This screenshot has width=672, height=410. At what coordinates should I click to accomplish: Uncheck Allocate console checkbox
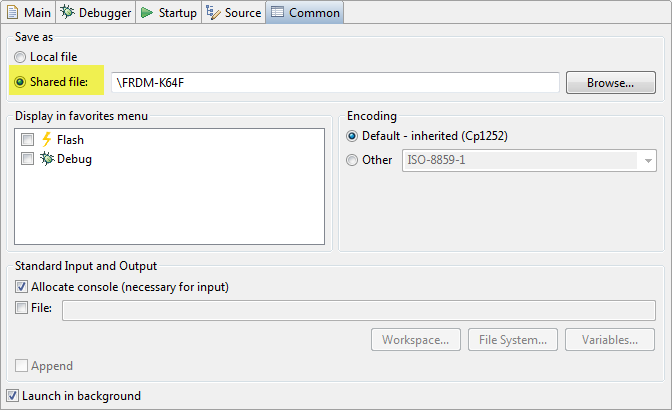pyautogui.click(x=22, y=287)
